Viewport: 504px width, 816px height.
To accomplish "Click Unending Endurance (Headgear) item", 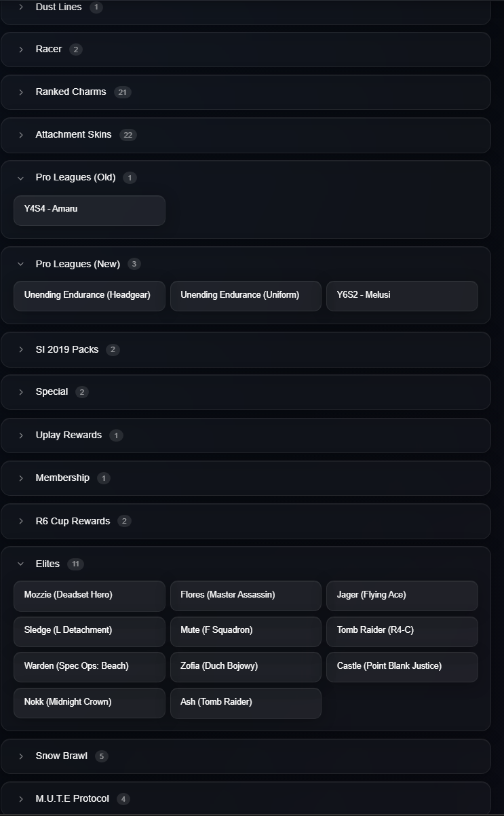I will pyautogui.click(x=90, y=296).
